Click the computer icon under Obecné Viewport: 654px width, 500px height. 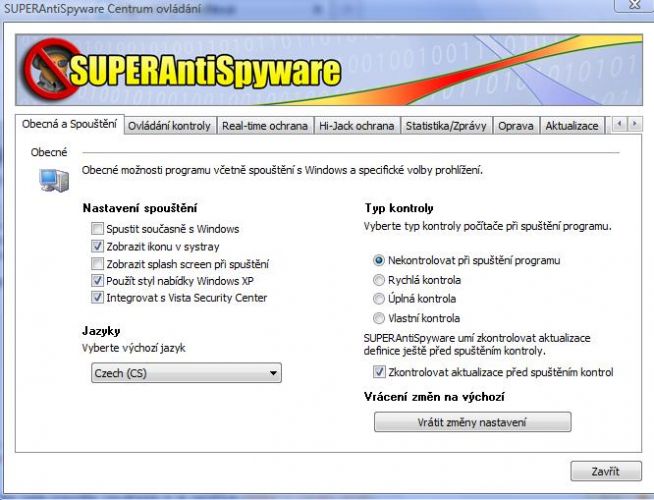click(54, 181)
